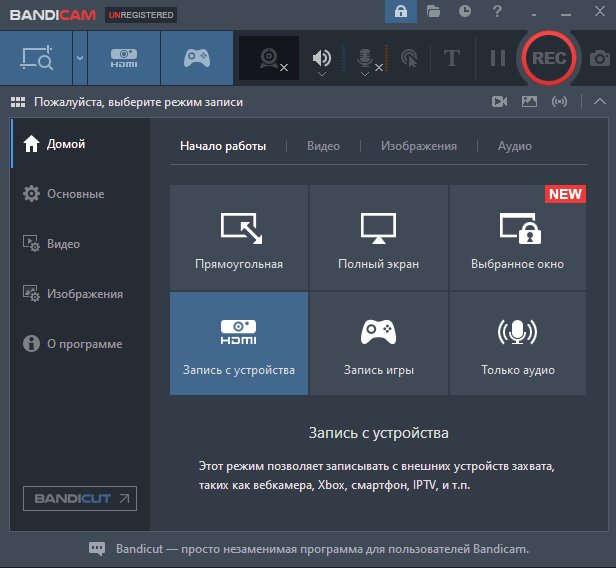The height and width of the screenshot is (568, 616).
Task: Take a screenshot with camera icon
Action: click(x=600, y=58)
